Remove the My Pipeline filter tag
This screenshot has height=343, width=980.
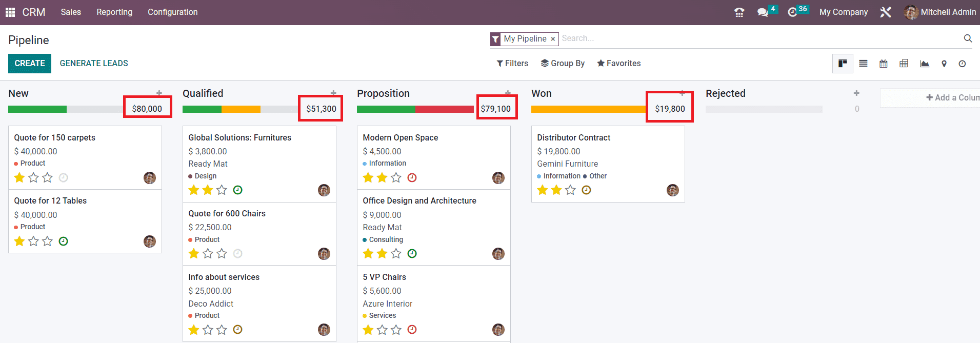(x=553, y=39)
